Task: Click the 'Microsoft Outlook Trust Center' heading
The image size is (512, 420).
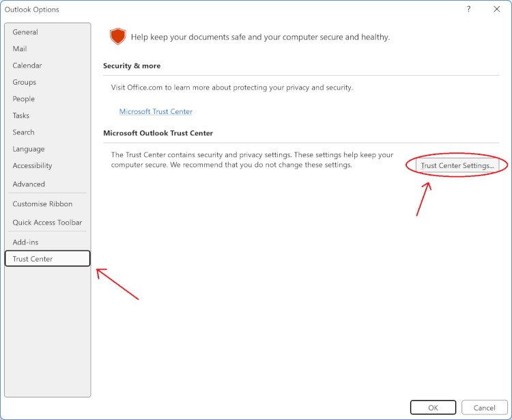Action: (158, 133)
